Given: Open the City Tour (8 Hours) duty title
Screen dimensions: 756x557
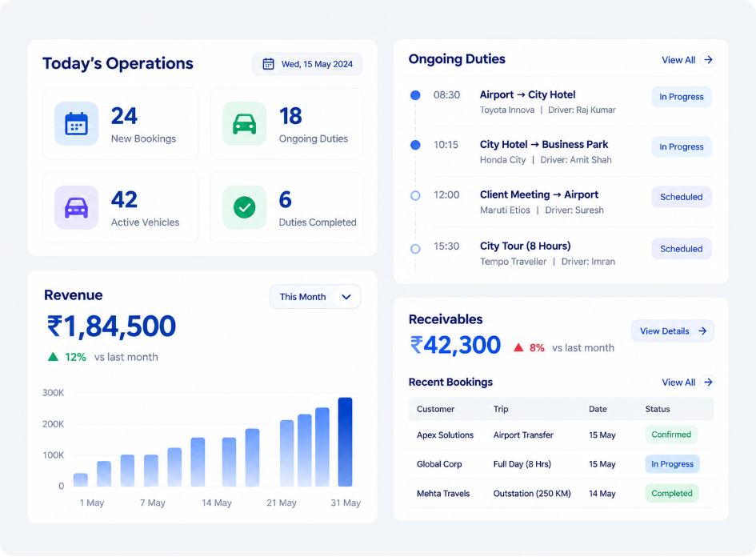Looking at the screenshot, I should pos(525,246).
